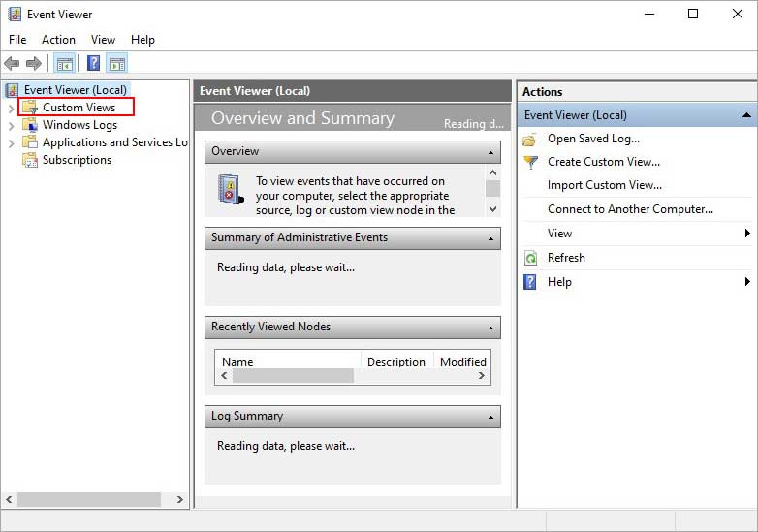Screen dimensions: 758x532
Task: Click Connect to Another Computer... action
Action: [630, 209]
